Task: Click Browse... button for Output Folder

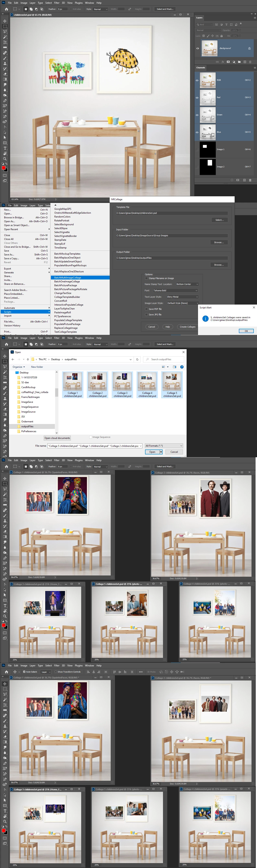Action: click(x=219, y=265)
